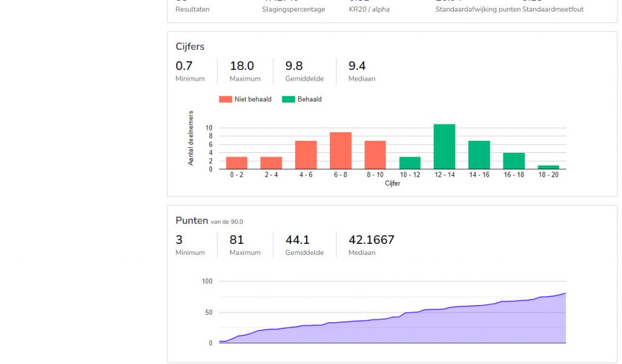This screenshot has height=364, width=622.
Task: Click the Slagingspercentage label
Action: (x=293, y=9)
